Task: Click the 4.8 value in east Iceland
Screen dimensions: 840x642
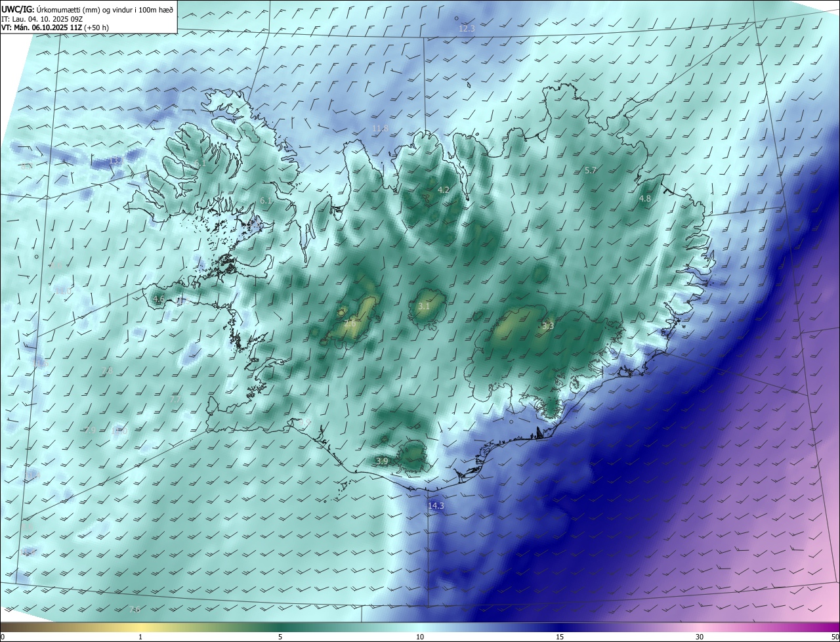Action: [x=645, y=199]
